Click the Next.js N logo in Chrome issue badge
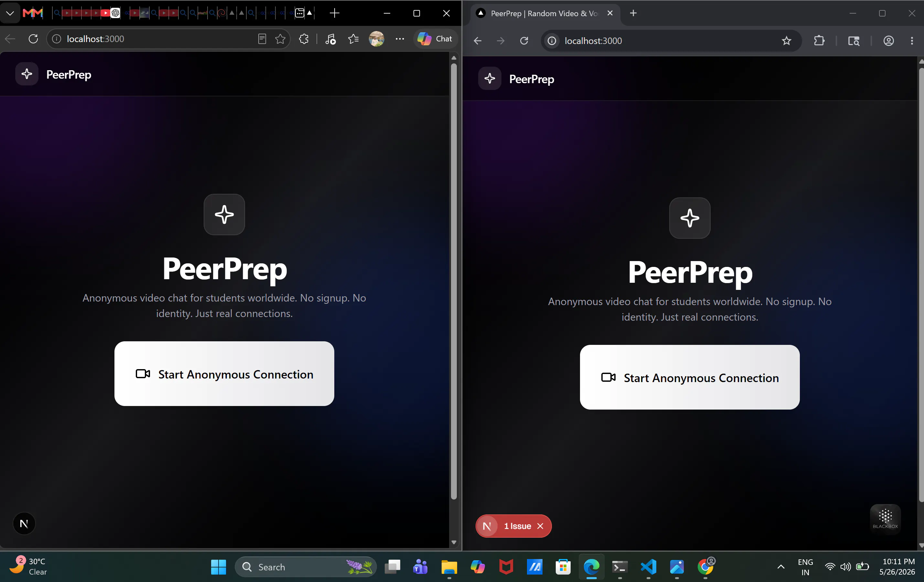 [x=487, y=526]
